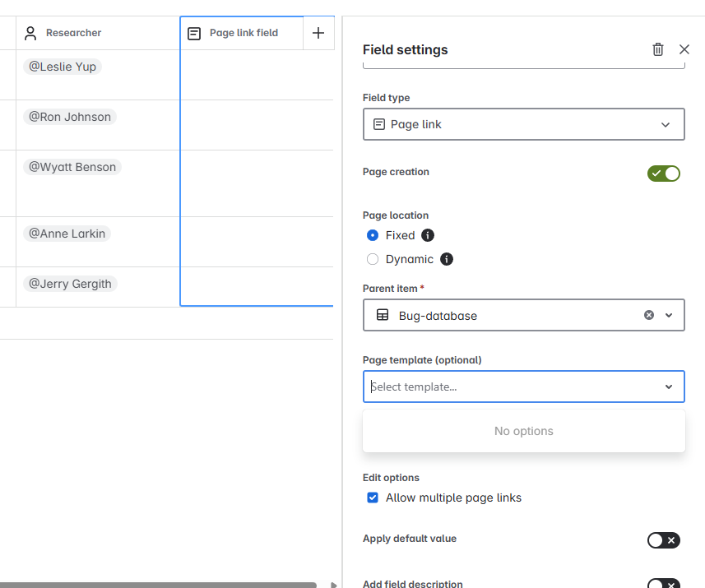Click the Fixed info icon
This screenshot has height=588, width=705.
click(x=428, y=235)
